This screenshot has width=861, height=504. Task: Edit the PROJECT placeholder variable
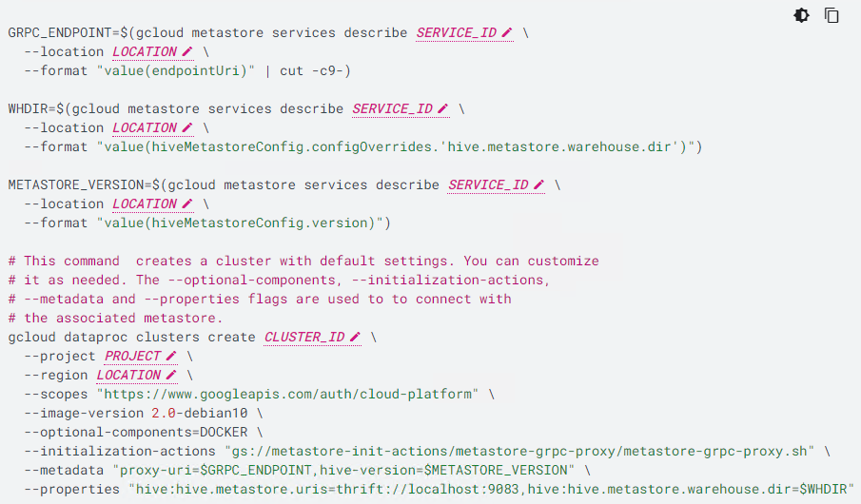point(134,356)
